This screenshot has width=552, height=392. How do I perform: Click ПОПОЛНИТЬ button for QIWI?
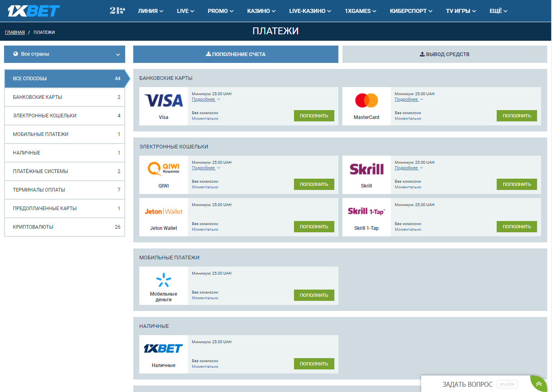pyautogui.click(x=314, y=184)
